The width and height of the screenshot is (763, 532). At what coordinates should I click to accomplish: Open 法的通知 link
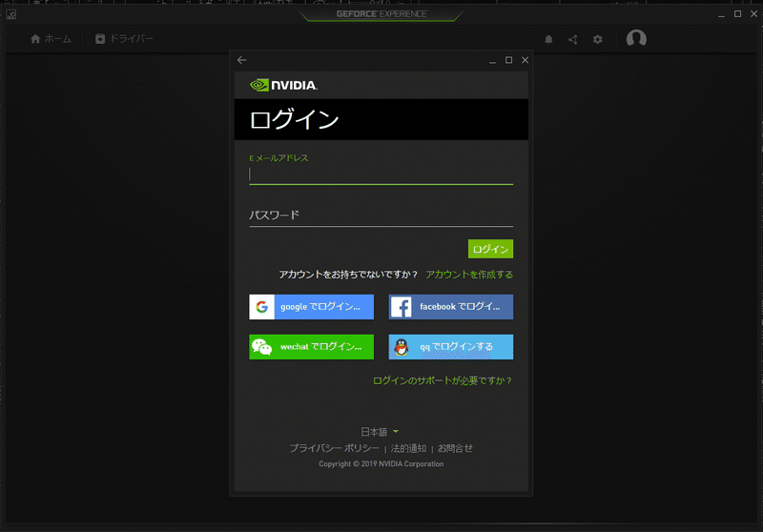(408, 448)
